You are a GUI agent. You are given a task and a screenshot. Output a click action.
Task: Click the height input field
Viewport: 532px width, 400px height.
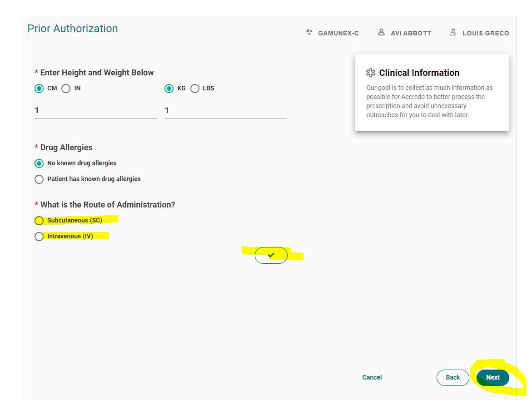pyautogui.click(x=96, y=110)
